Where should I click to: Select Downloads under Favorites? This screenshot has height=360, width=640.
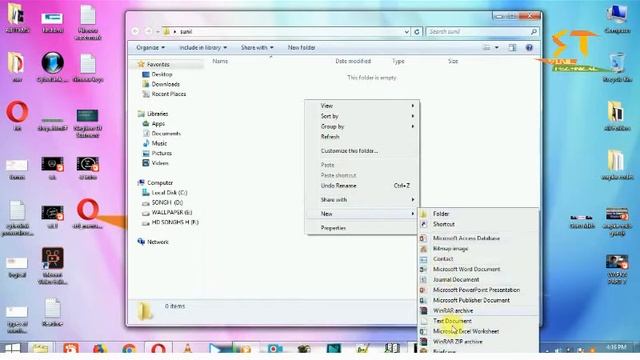click(x=165, y=84)
